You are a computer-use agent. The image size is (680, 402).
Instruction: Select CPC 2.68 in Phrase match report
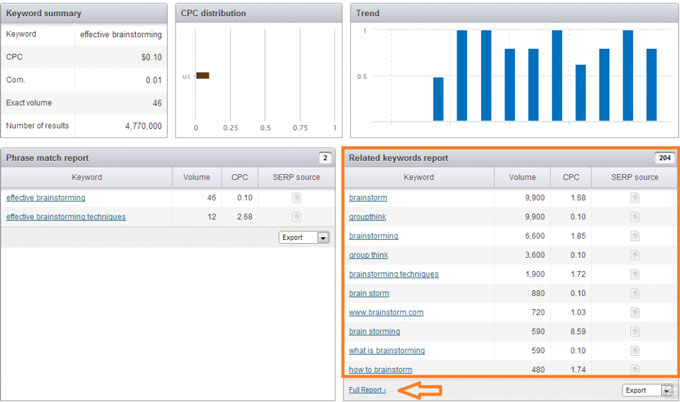(x=245, y=217)
